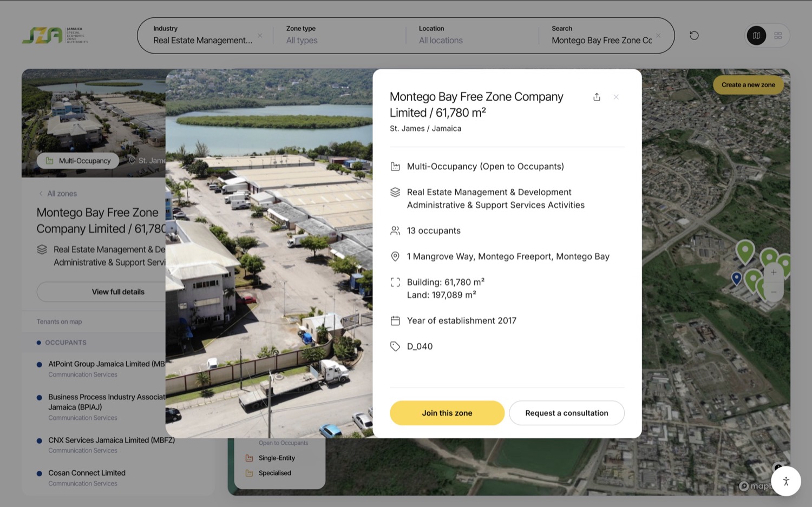This screenshot has width=812, height=507.
Task: Clear the Industry filter
Action: 260,36
